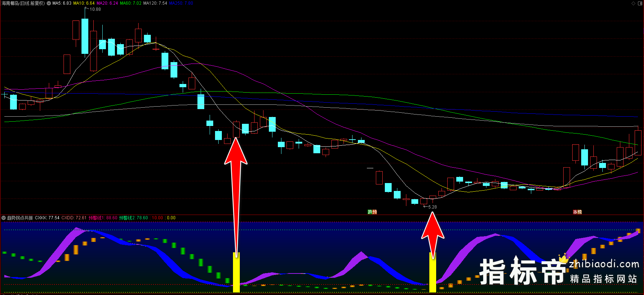Click the CXKK: 77.54 value

[x=47, y=218]
